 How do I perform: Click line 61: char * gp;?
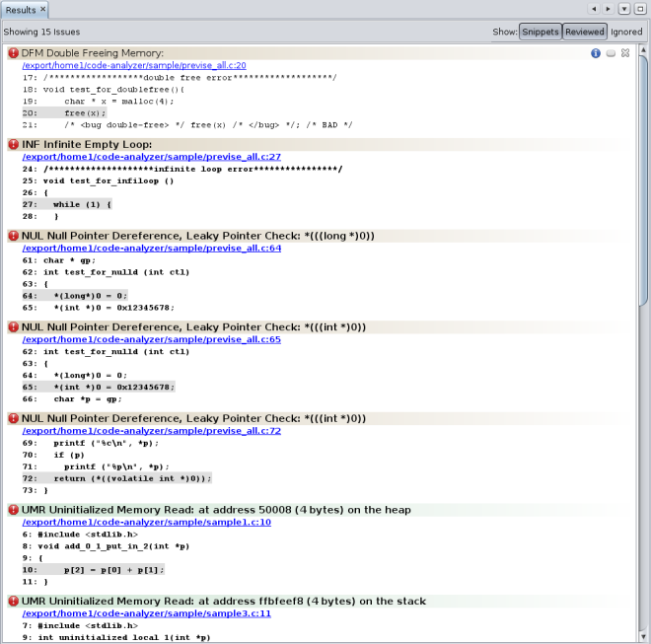pyautogui.click(x=59, y=260)
